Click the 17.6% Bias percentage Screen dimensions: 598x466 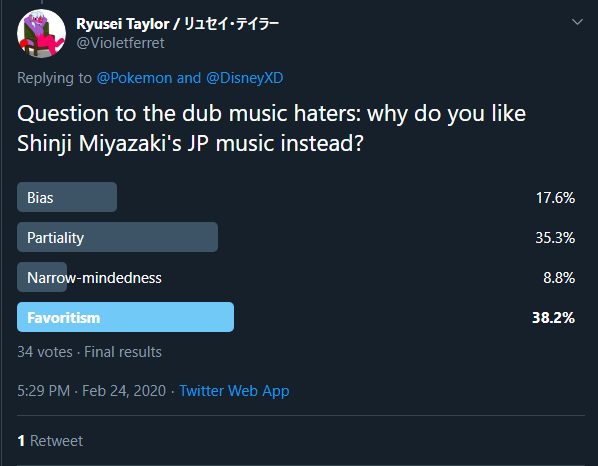click(x=555, y=198)
